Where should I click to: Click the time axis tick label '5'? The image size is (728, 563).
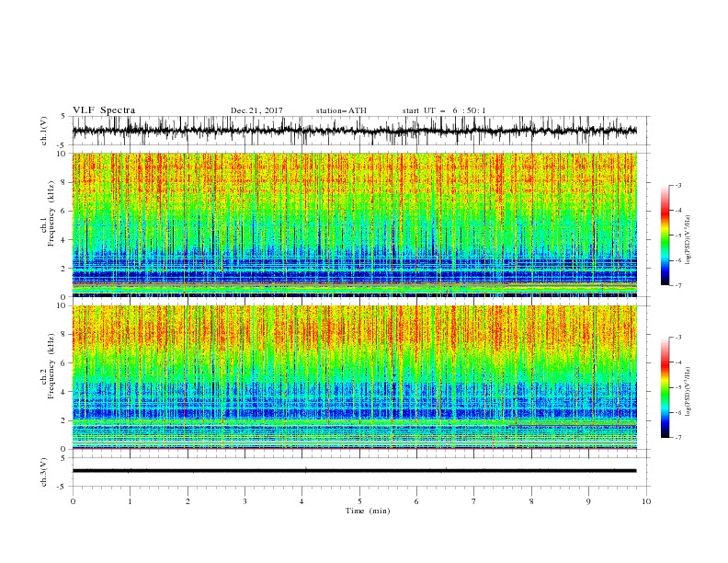pyautogui.click(x=359, y=501)
